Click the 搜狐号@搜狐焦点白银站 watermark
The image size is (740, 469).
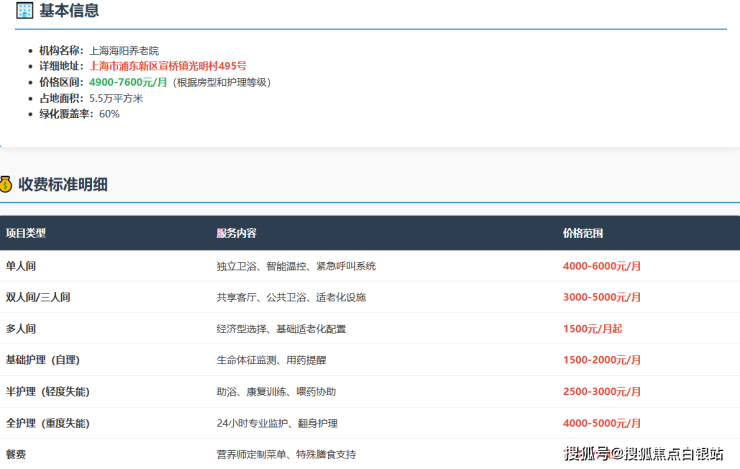[x=643, y=454]
